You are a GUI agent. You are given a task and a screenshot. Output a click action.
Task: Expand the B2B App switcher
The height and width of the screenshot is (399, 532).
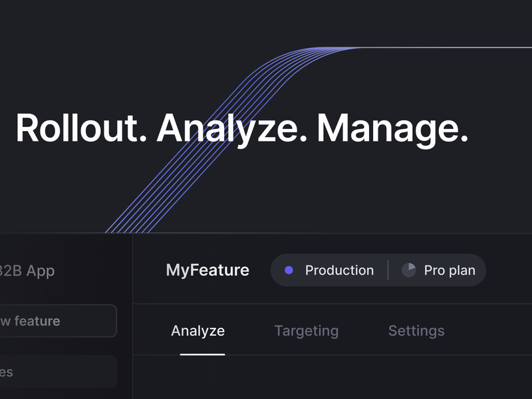[x=28, y=271]
